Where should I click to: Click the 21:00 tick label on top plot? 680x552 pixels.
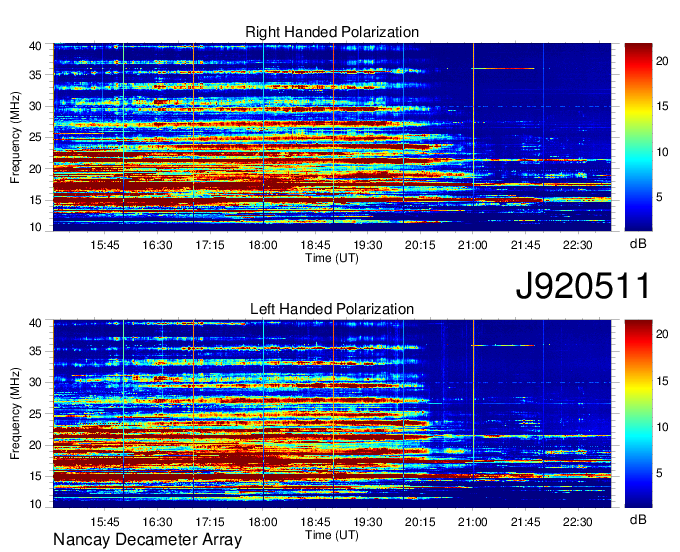[x=473, y=245]
